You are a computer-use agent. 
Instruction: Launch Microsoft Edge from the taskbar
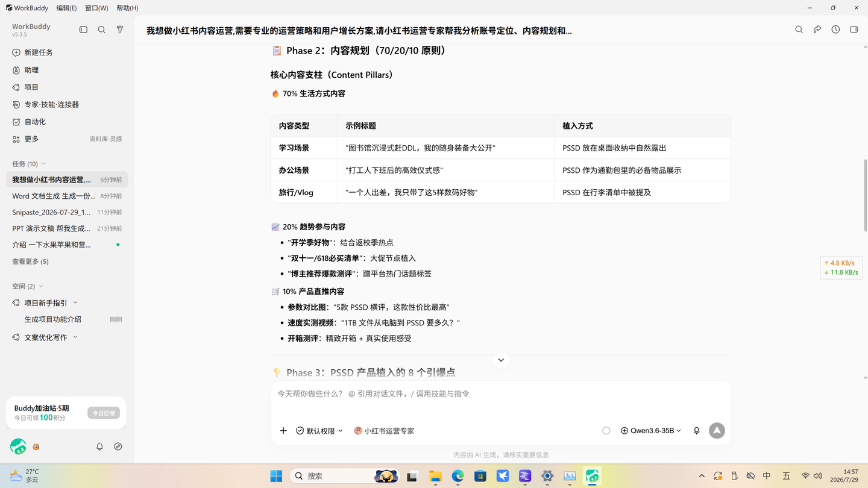click(x=458, y=476)
